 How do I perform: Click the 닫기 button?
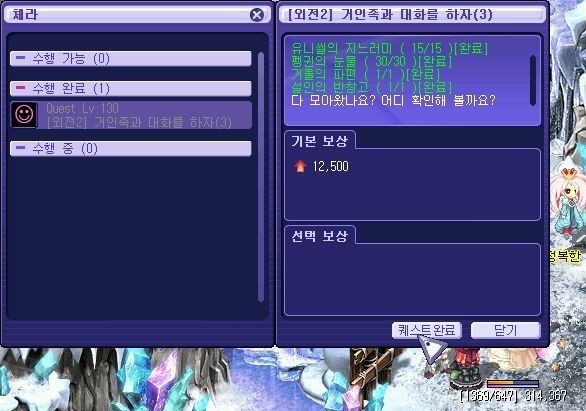coord(505,330)
